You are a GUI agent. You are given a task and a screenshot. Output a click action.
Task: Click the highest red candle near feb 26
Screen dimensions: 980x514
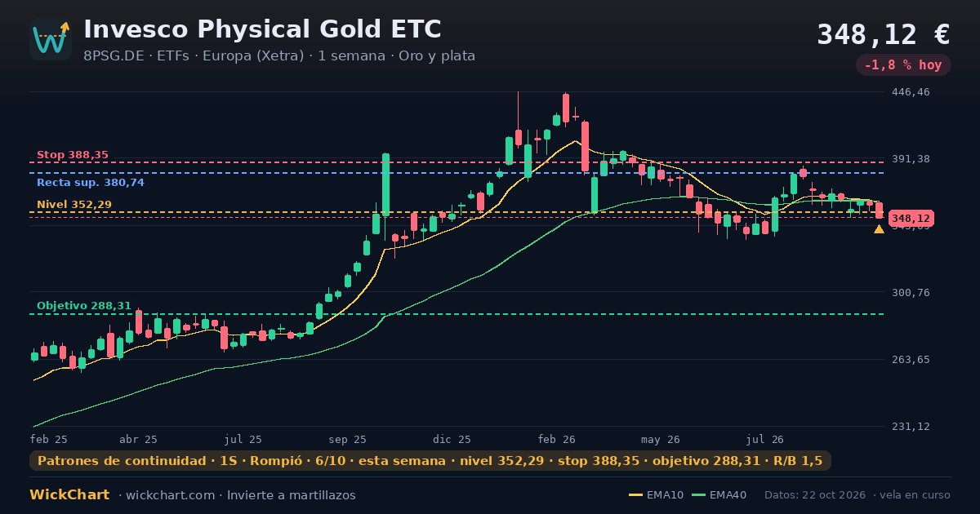pyautogui.click(x=565, y=109)
